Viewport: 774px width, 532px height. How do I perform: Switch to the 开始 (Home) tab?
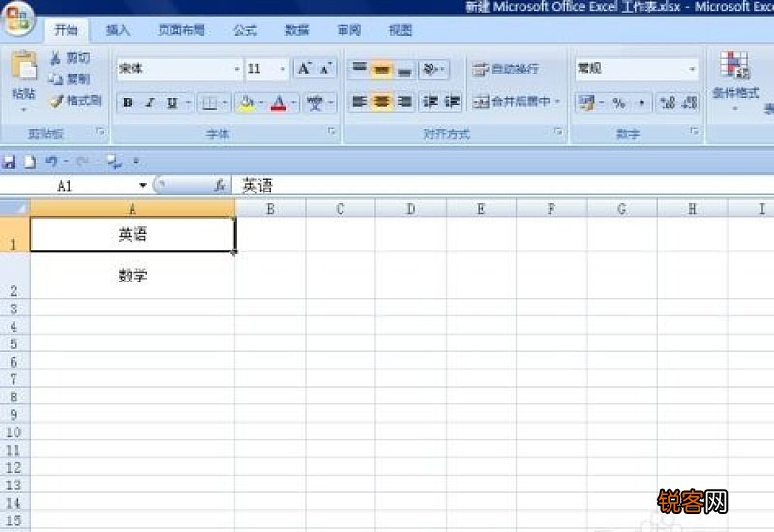(67, 31)
